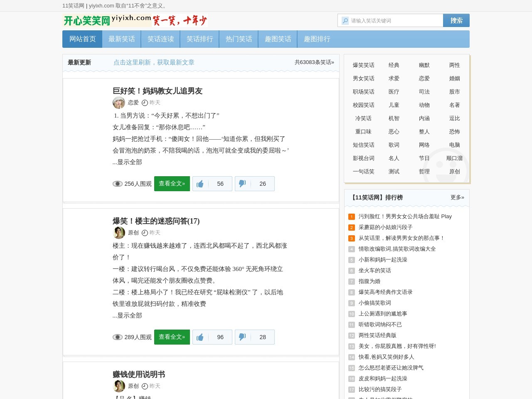This screenshot has height=399, width=532.
Task: Click the thumbs down icon showing 26
Action: [242, 184]
